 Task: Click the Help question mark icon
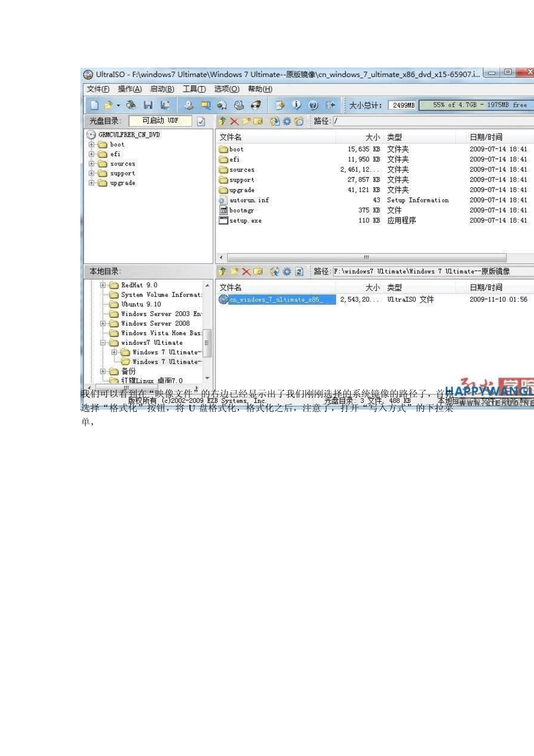click(x=314, y=105)
